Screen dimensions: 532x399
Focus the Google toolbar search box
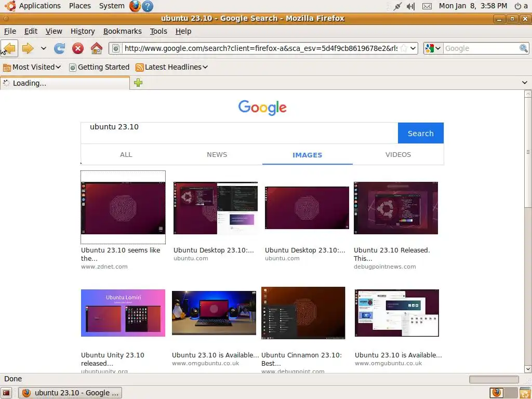(481, 48)
